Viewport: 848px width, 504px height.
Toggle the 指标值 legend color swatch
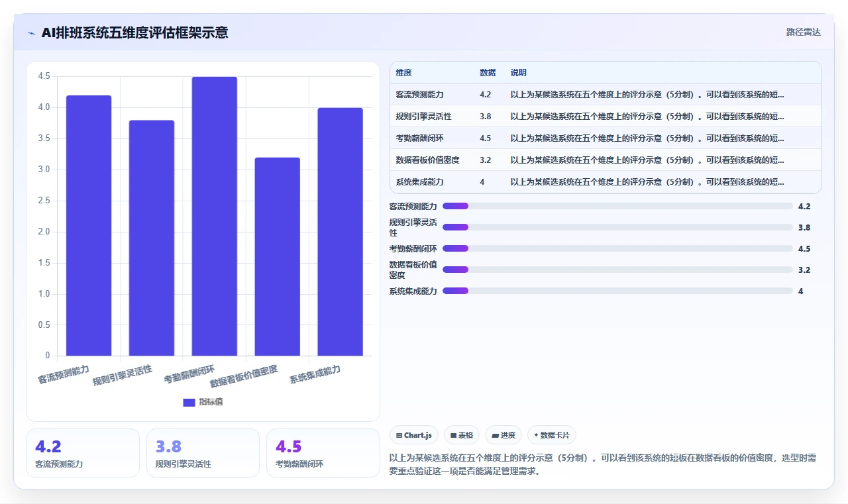tap(189, 402)
